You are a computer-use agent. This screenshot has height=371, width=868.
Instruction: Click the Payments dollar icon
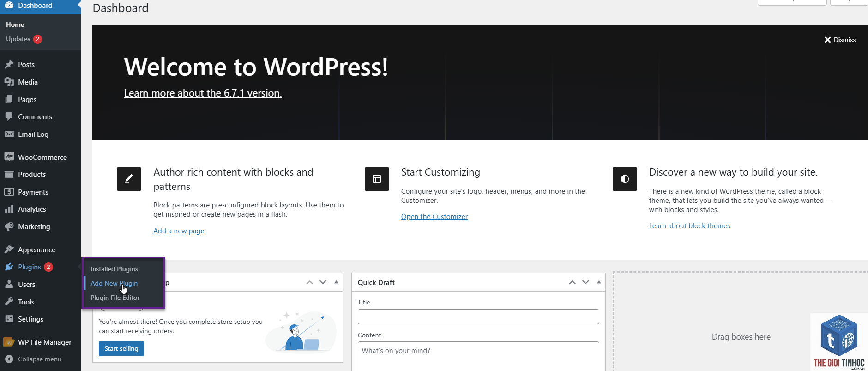click(9, 192)
